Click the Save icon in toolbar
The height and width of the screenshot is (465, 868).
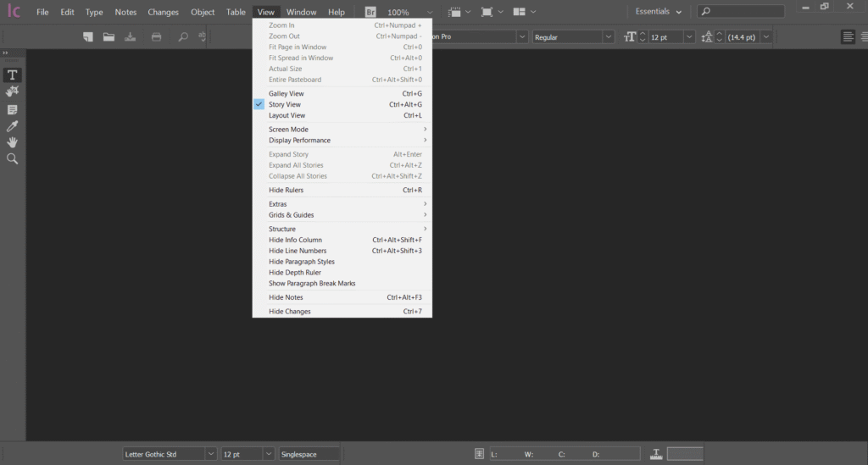click(130, 37)
